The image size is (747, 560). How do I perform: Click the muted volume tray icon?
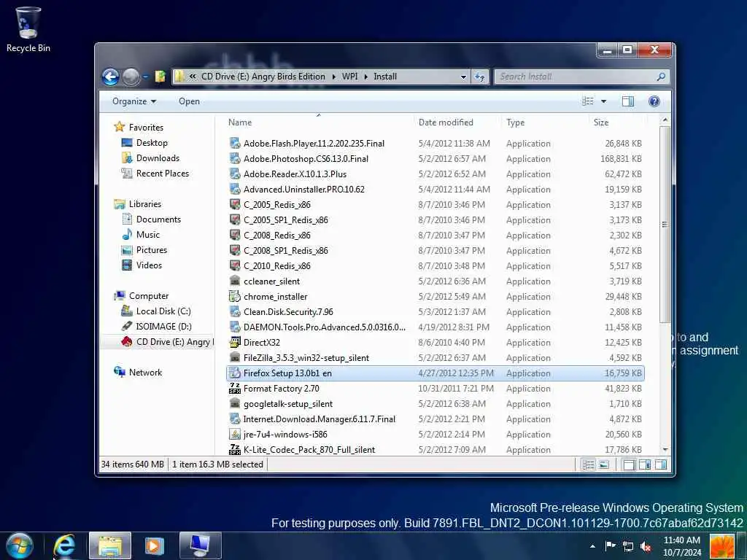coord(646,546)
